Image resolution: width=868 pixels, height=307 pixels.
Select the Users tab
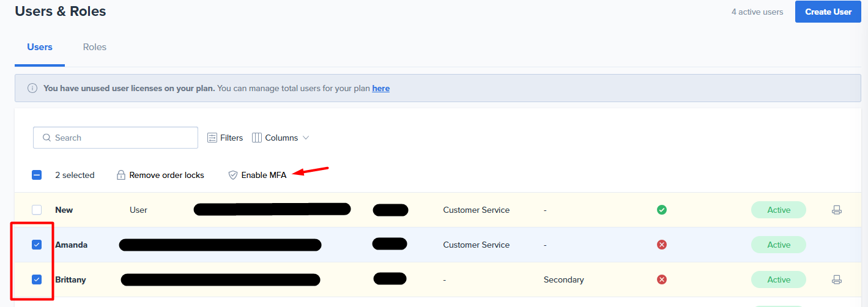pos(40,47)
